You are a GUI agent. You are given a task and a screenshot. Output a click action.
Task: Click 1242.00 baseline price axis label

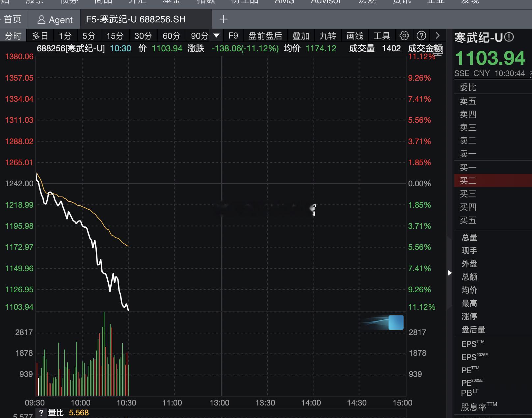tap(19, 184)
